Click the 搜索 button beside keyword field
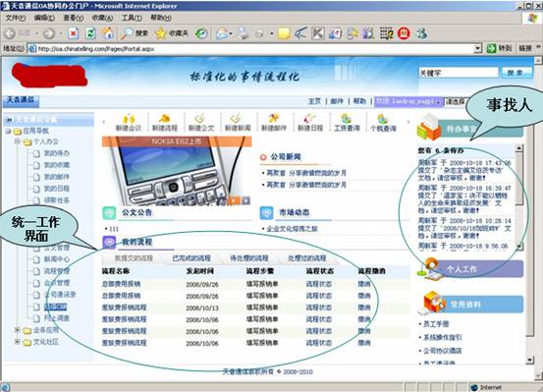 (x=515, y=73)
